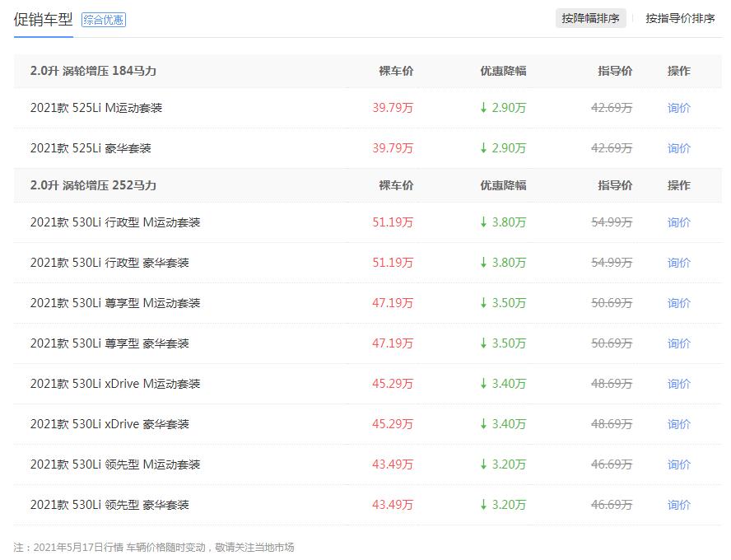Select model 2021款 530Li 行政型 豪华套装
The height and width of the screenshot is (560, 731).
(109, 263)
